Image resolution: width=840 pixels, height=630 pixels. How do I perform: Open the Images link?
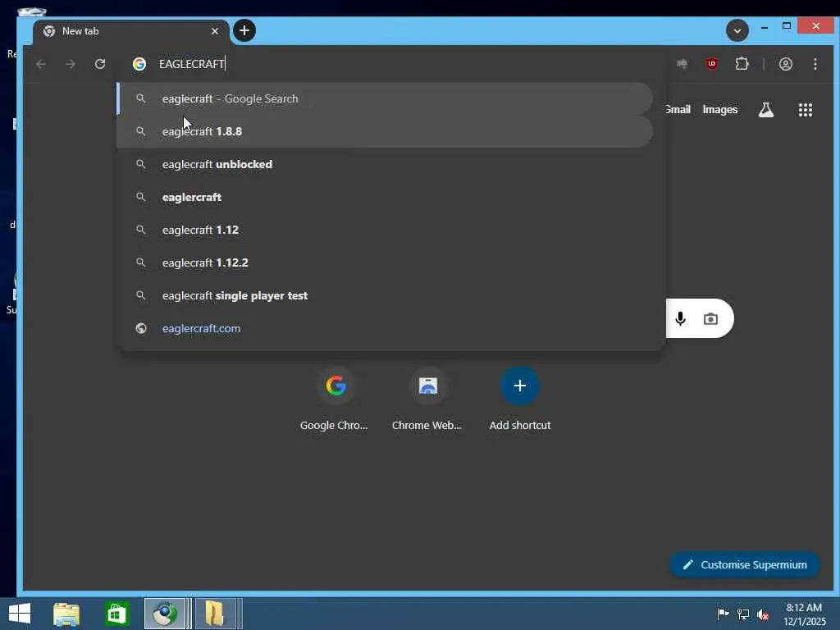(719, 110)
